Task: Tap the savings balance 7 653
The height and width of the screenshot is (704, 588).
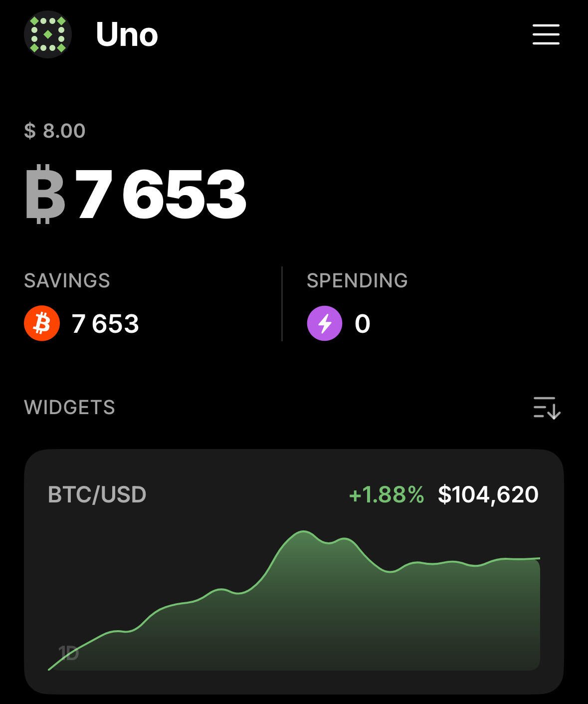Action: pos(105,323)
